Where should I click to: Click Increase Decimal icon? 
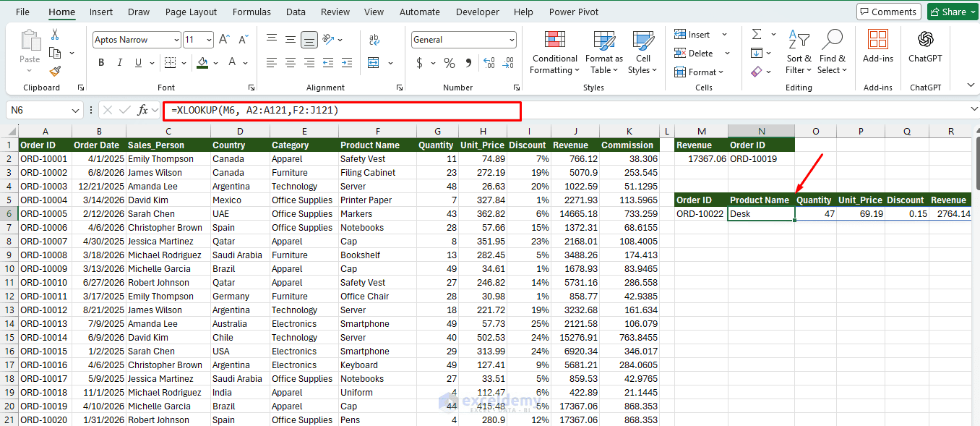coord(489,63)
